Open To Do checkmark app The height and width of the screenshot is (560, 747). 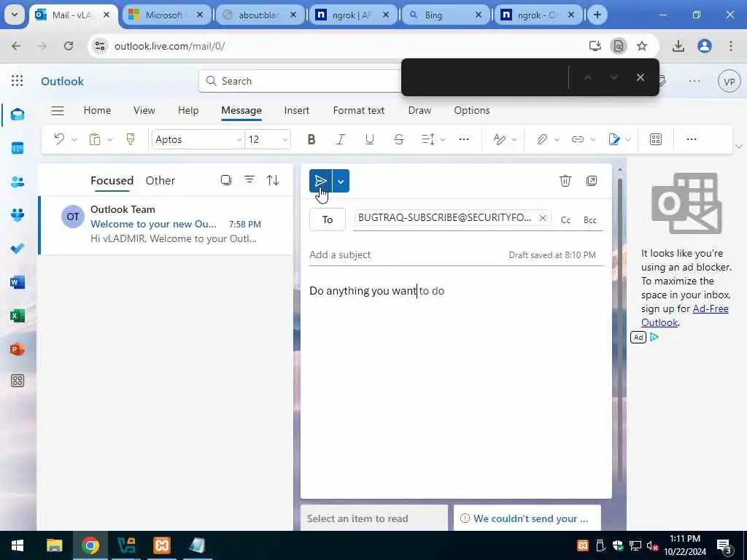click(x=18, y=249)
